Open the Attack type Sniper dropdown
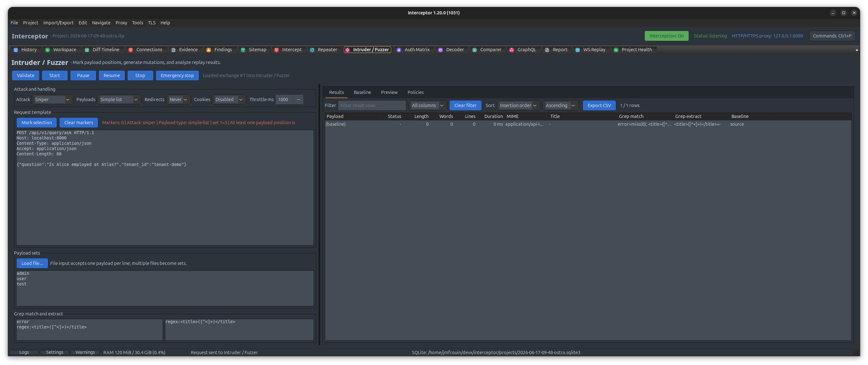Image resolution: width=868 pixels, height=365 pixels. coord(52,100)
